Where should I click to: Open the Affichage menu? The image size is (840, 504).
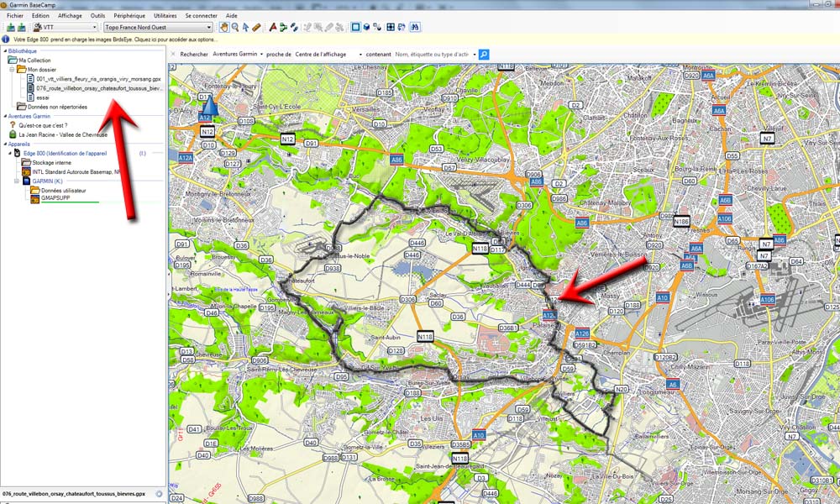pos(70,15)
